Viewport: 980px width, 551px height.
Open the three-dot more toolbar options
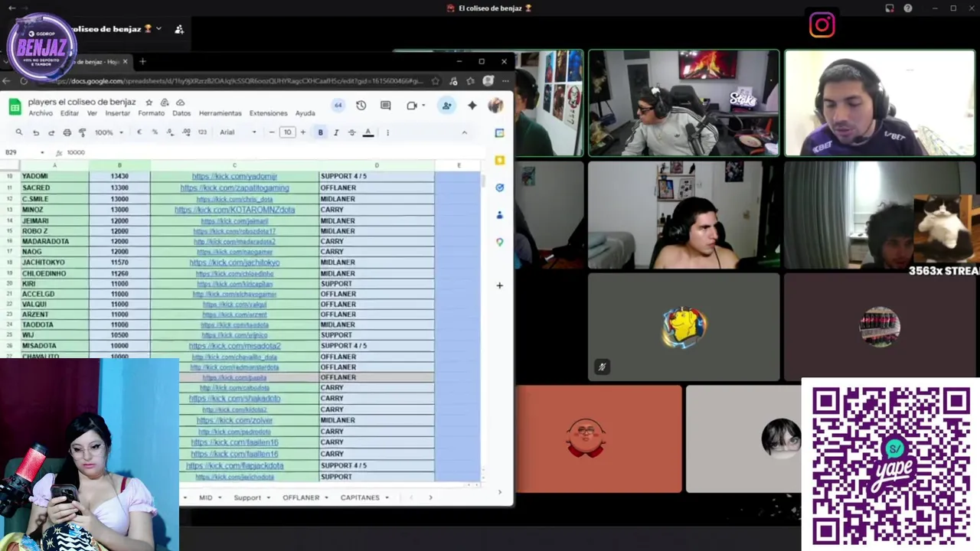[x=387, y=132]
